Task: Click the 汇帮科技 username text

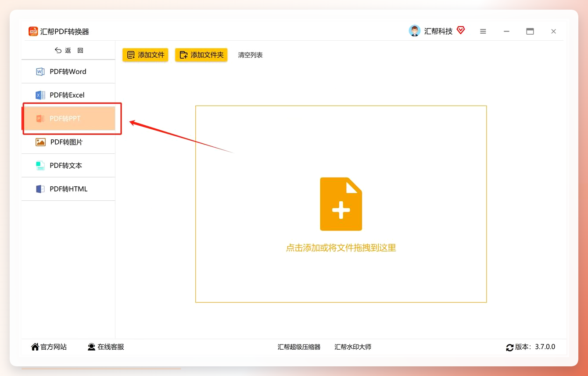Action: (x=438, y=32)
